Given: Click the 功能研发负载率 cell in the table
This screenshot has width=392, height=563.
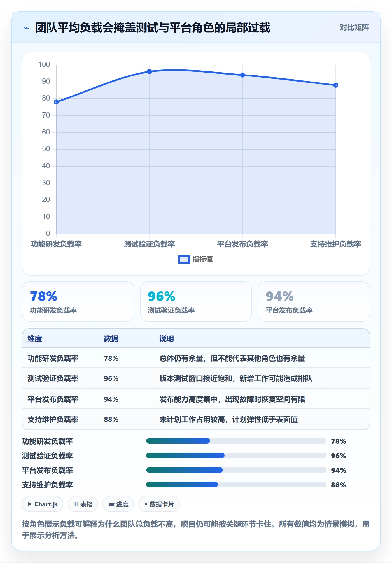Looking at the screenshot, I should point(53,358).
